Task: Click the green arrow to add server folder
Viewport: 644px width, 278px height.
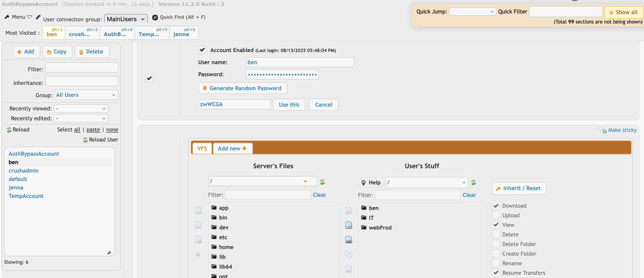Action: [198, 254]
